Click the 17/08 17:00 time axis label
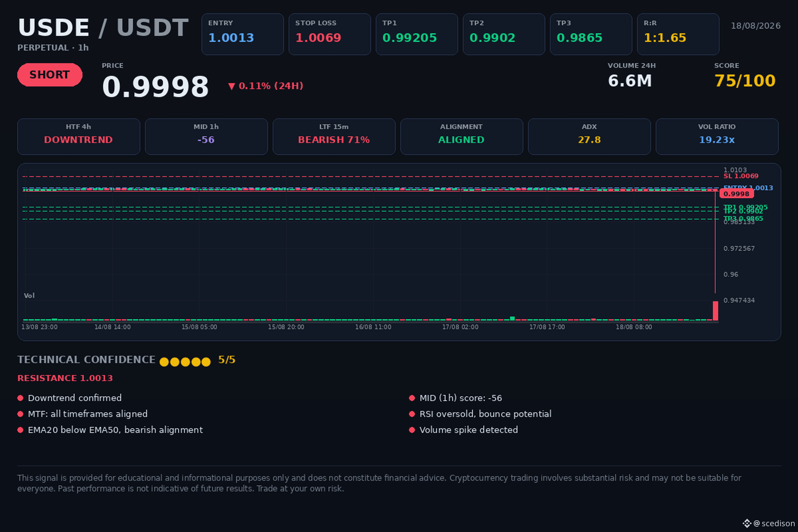The height and width of the screenshot is (532, 798). pos(547,327)
